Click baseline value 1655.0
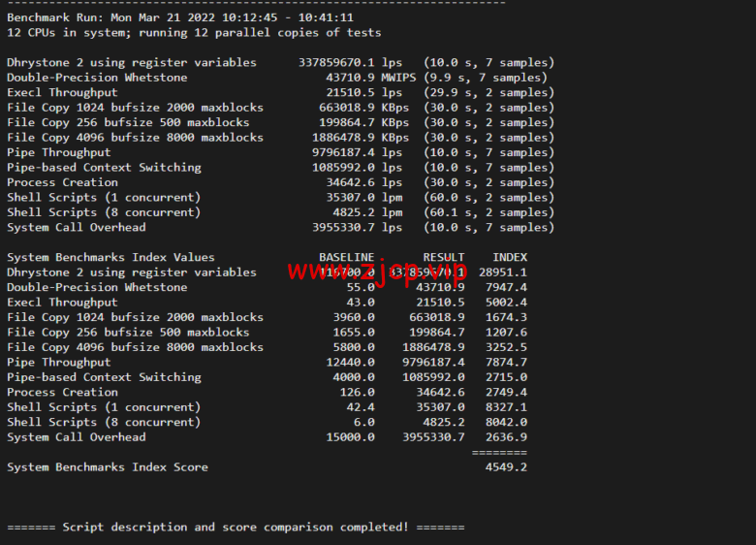The height and width of the screenshot is (545, 756). [354, 332]
